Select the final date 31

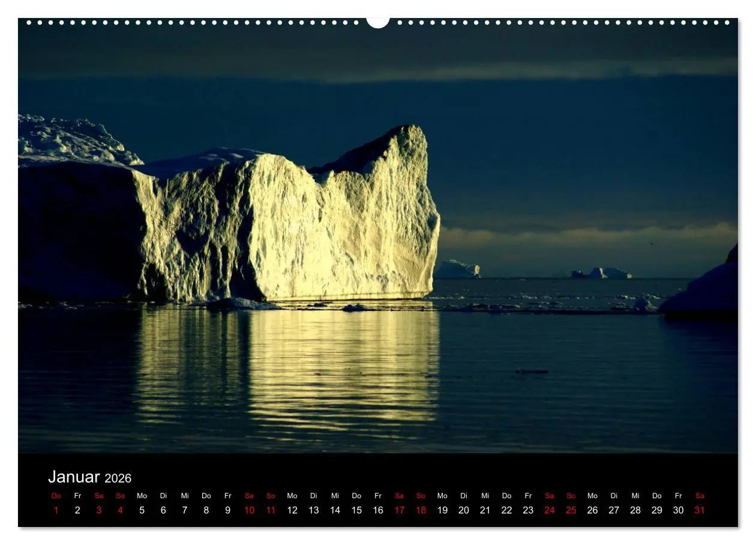700,510
